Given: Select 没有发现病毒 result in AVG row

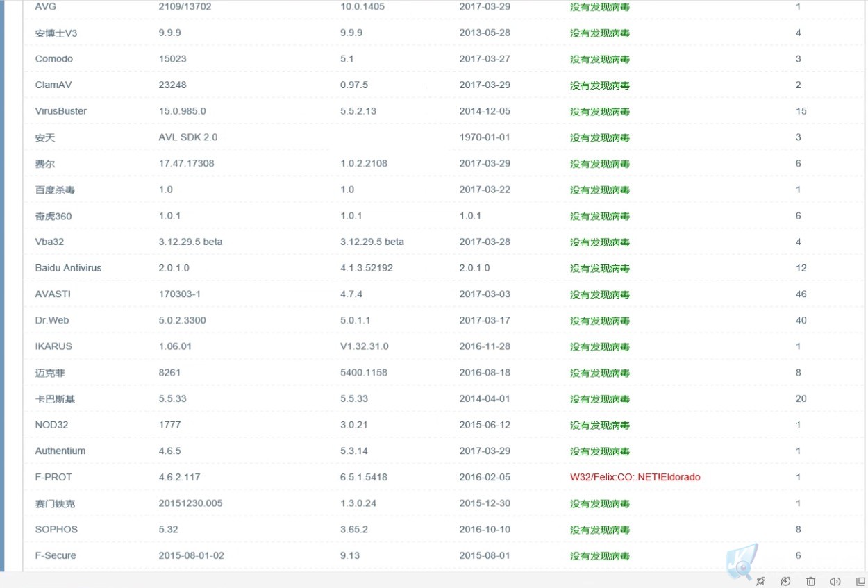Looking at the screenshot, I should [x=600, y=7].
